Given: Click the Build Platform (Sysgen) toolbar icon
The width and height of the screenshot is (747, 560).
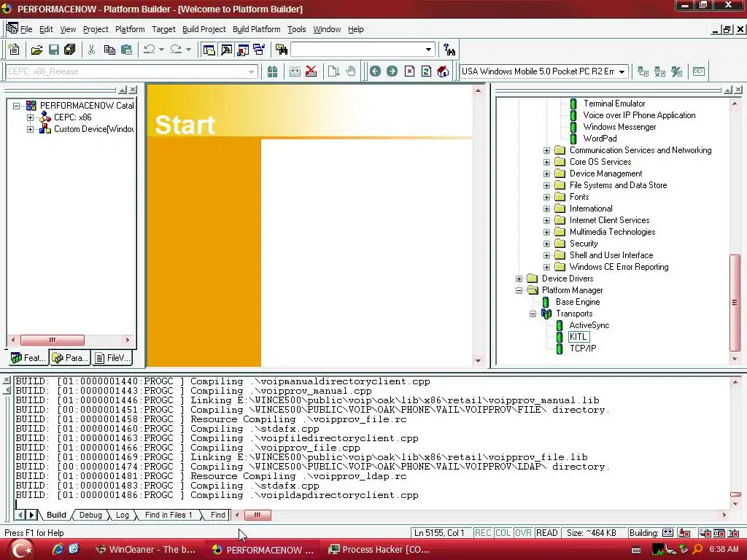Looking at the screenshot, I should click(272, 71).
